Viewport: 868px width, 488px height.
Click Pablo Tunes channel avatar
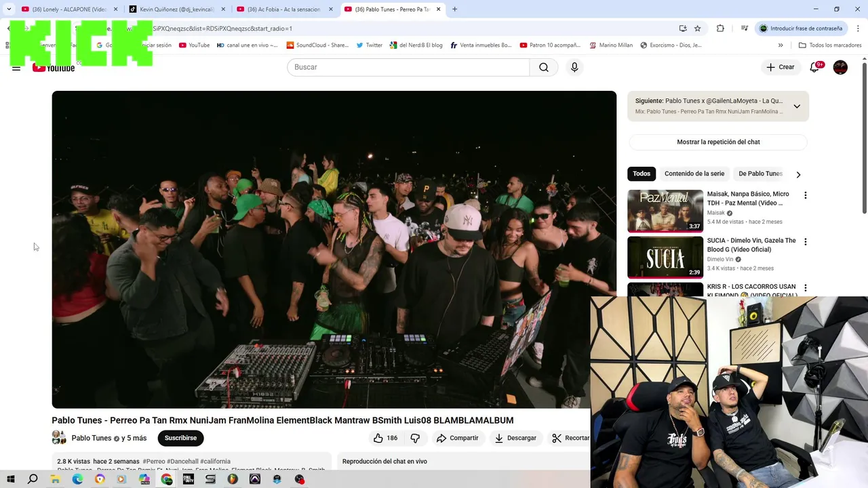point(59,438)
